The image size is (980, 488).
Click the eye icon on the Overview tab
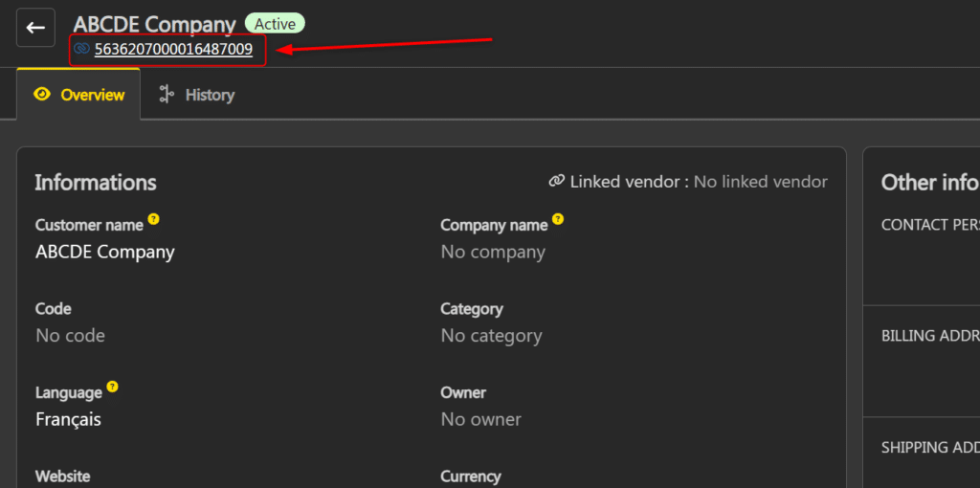click(x=42, y=95)
